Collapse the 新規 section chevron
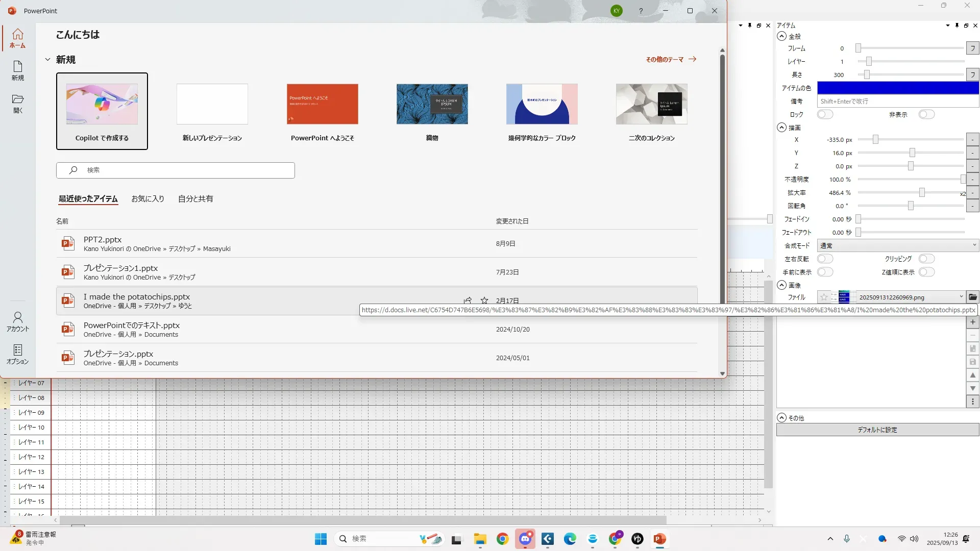This screenshot has height=551, width=980. (x=47, y=60)
